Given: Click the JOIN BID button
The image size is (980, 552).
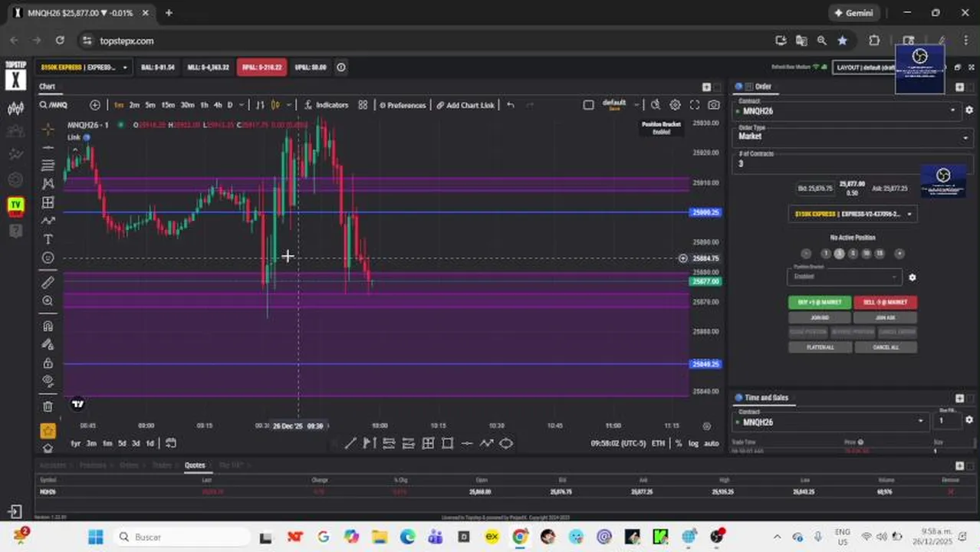Looking at the screenshot, I should tap(820, 317).
